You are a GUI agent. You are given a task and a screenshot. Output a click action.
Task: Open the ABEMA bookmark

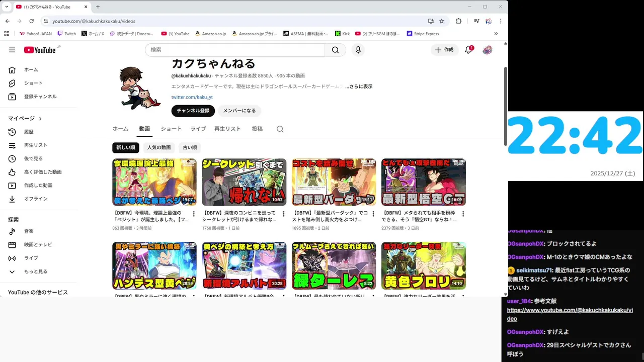(306, 34)
